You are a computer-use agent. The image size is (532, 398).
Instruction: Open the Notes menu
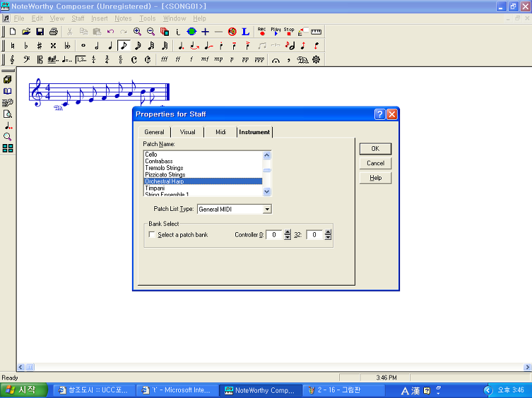click(x=123, y=18)
